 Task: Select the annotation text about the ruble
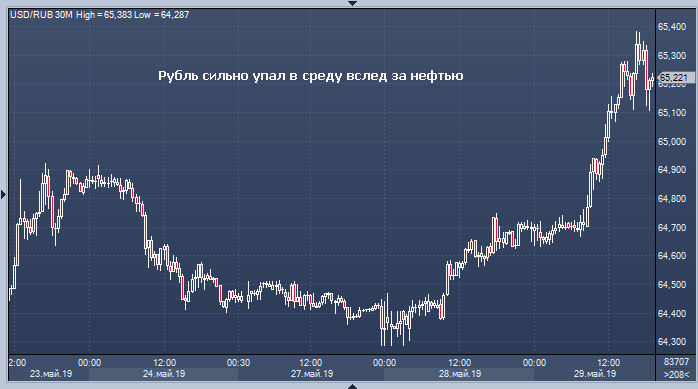click(311, 76)
